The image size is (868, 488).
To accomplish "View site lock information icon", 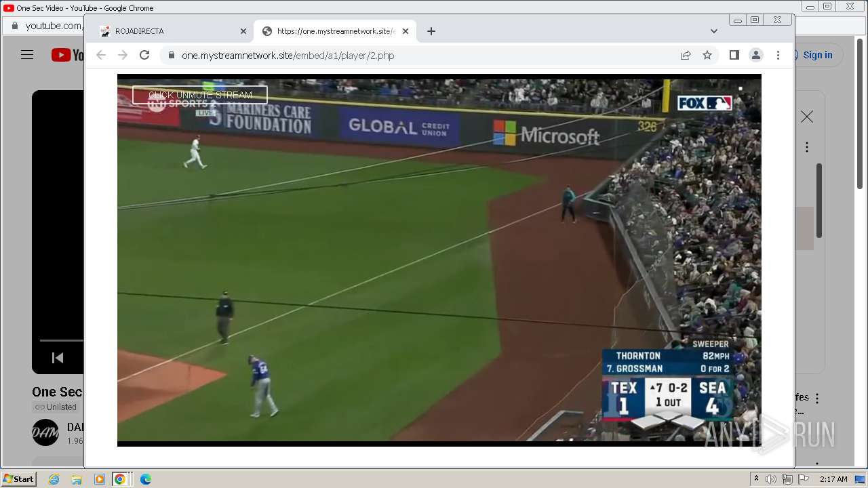I will [171, 55].
